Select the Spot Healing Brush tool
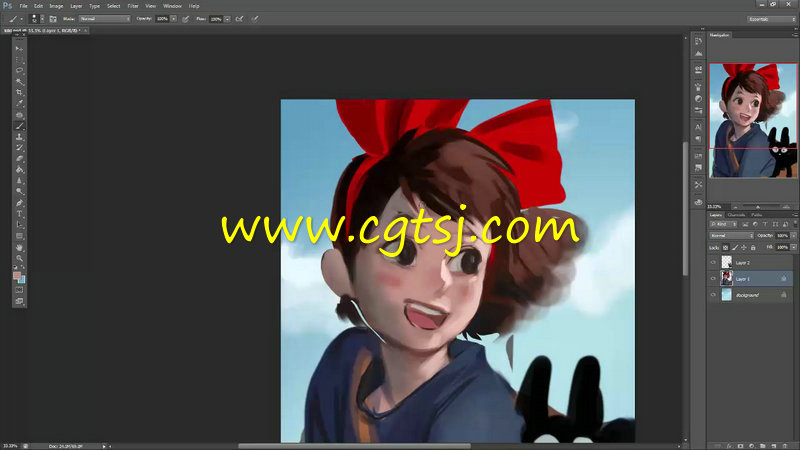Screen dimensions: 800x450 [19, 115]
